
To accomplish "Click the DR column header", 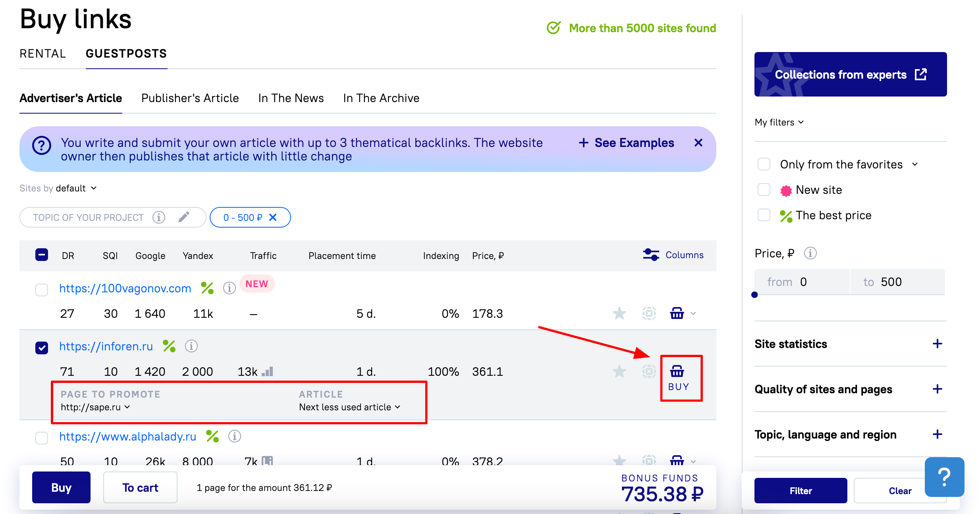I will point(68,255).
